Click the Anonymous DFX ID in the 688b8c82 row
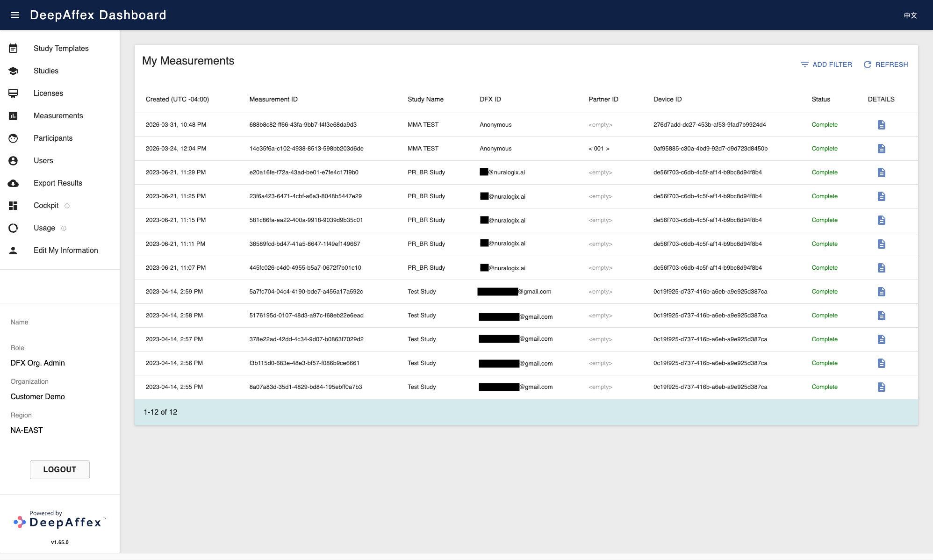 click(x=495, y=125)
